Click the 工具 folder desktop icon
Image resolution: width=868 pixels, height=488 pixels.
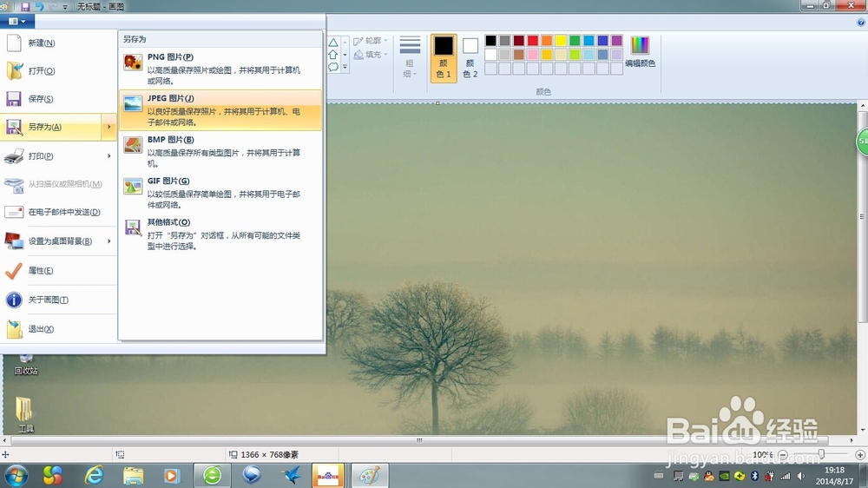tap(25, 414)
